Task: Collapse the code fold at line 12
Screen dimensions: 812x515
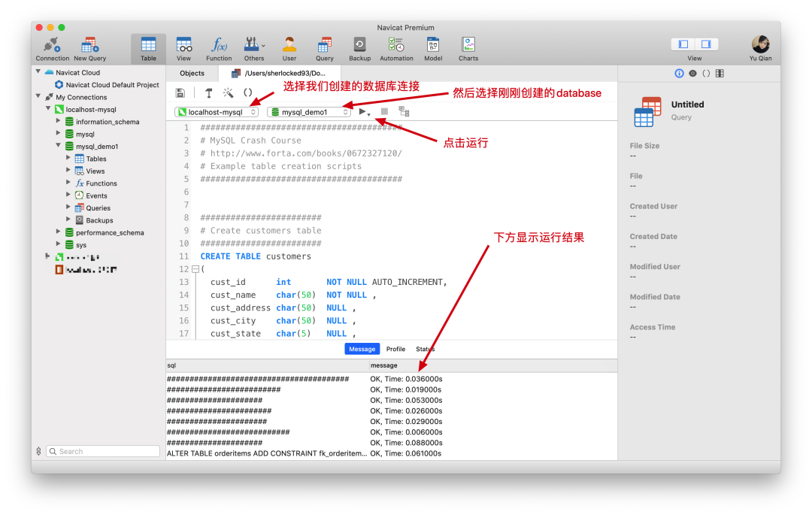Action: tap(195, 269)
